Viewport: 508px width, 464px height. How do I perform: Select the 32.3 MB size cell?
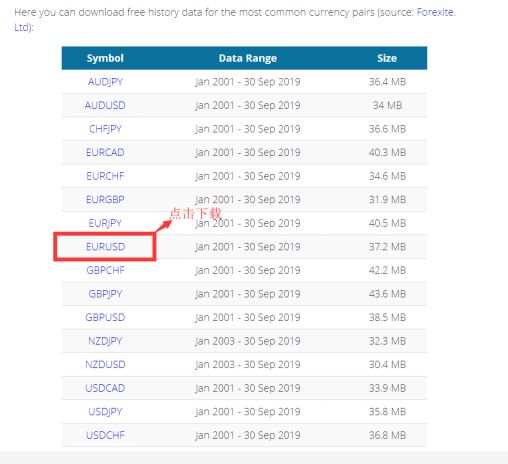pos(387,341)
